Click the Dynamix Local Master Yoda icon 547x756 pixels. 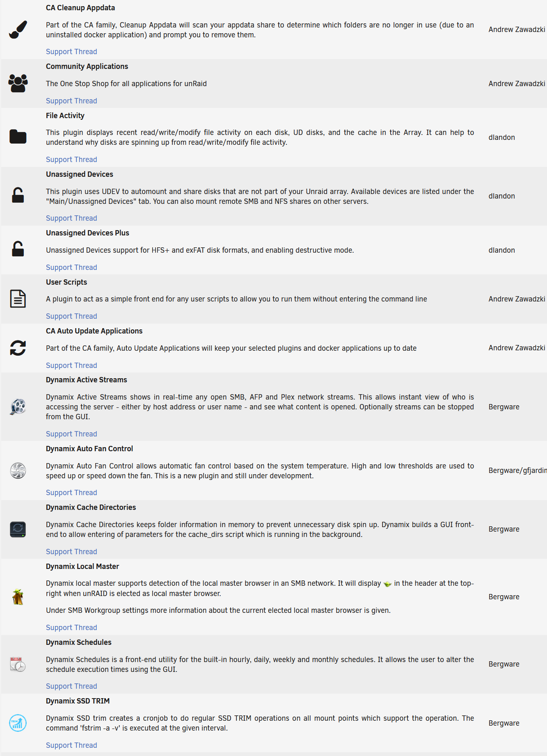[x=18, y=597]
